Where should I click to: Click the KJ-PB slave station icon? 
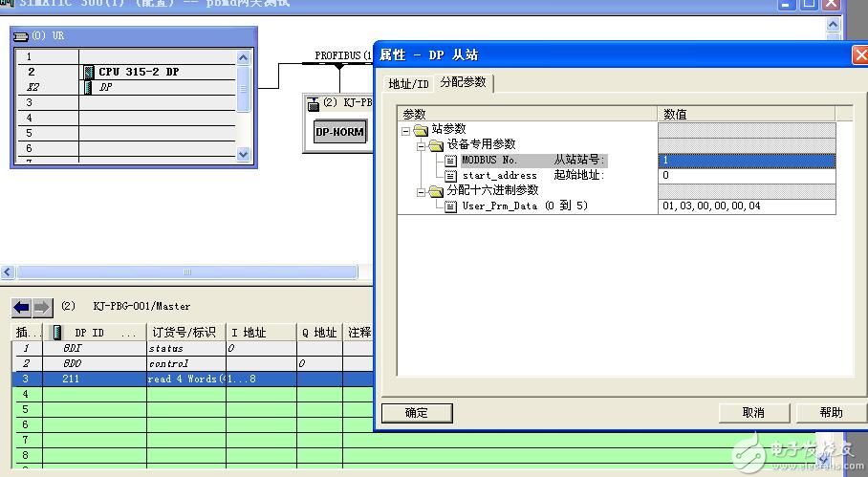point(314,103)
